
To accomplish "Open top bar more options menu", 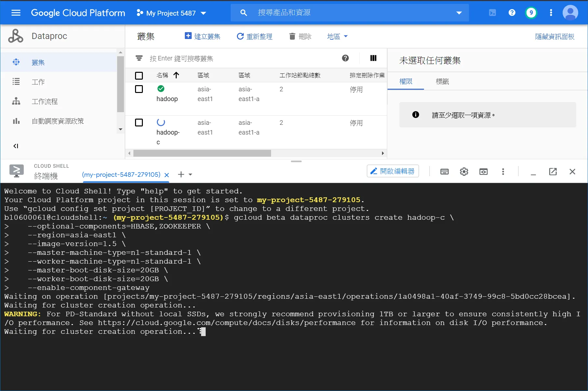I will pyautogui.click(x=551, y=13).
